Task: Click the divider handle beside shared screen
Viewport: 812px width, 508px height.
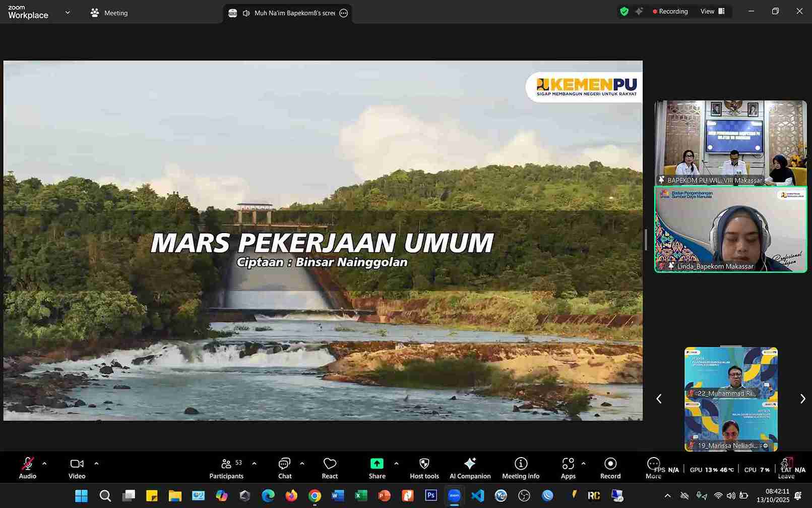Action: 646,240
